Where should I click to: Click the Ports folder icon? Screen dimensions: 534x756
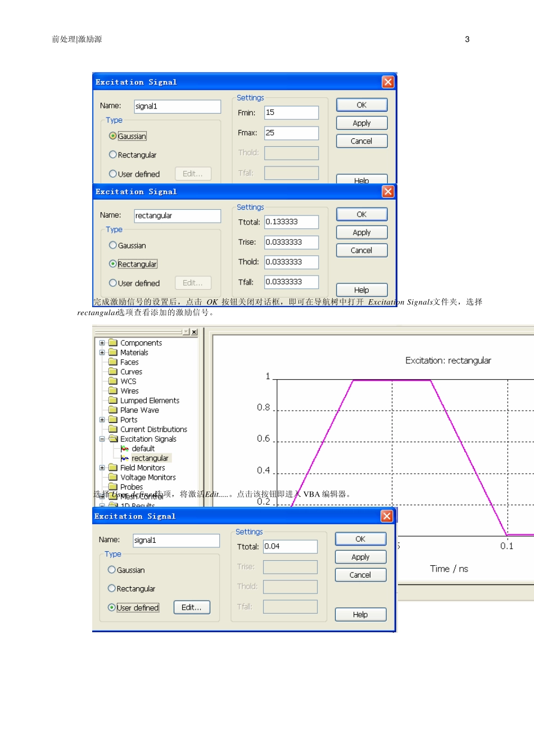112,419
